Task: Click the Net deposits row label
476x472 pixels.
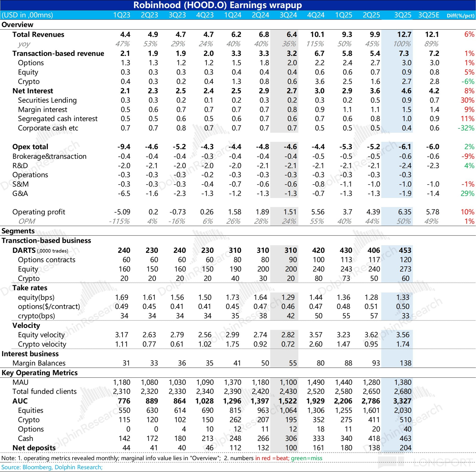Action: tap(34, 448)
